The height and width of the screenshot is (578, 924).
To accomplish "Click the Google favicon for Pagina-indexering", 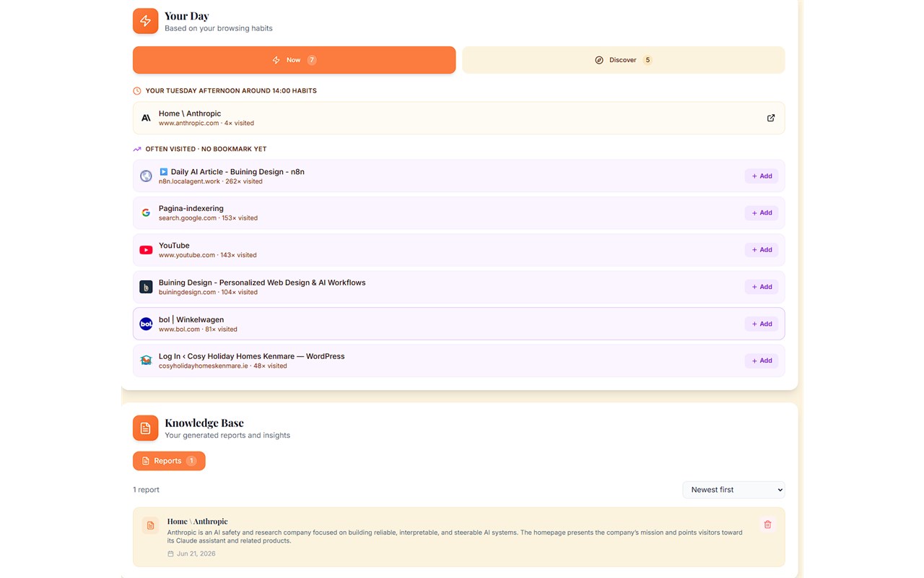I will [x=146, y=213].
